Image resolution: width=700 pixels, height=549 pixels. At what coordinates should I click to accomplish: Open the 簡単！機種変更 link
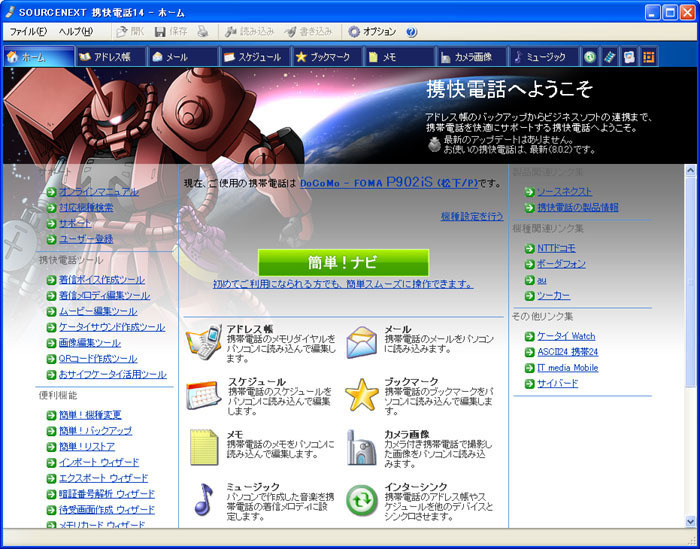90,415
